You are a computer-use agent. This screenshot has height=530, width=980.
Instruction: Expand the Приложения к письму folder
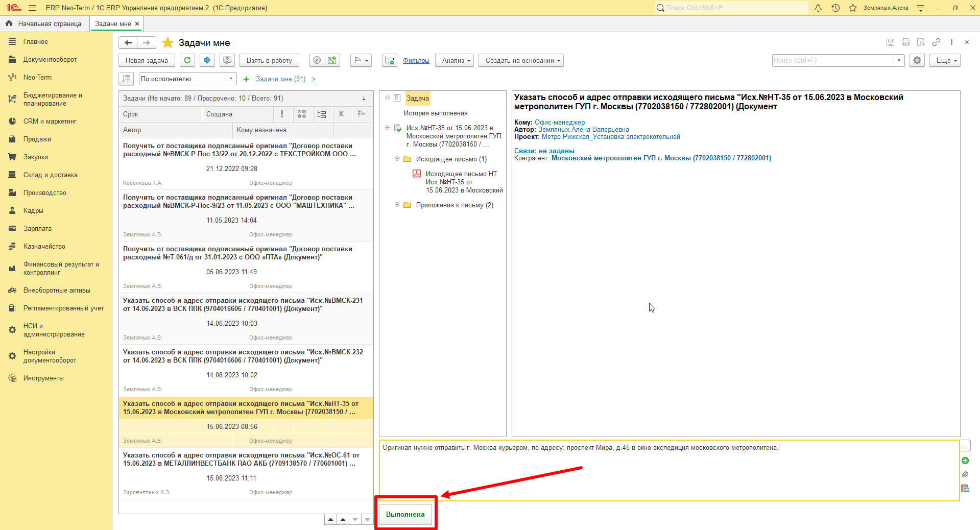(x=397, y=205)
